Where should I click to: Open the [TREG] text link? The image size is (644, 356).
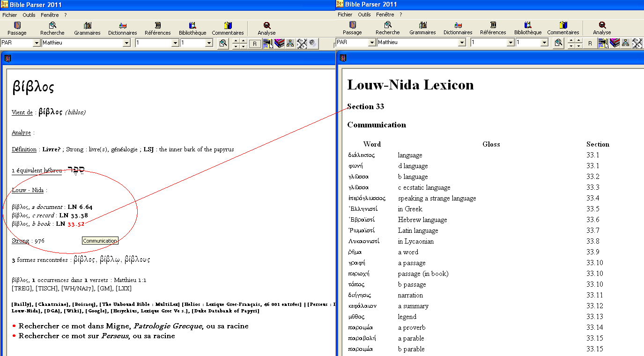(22, 288)
